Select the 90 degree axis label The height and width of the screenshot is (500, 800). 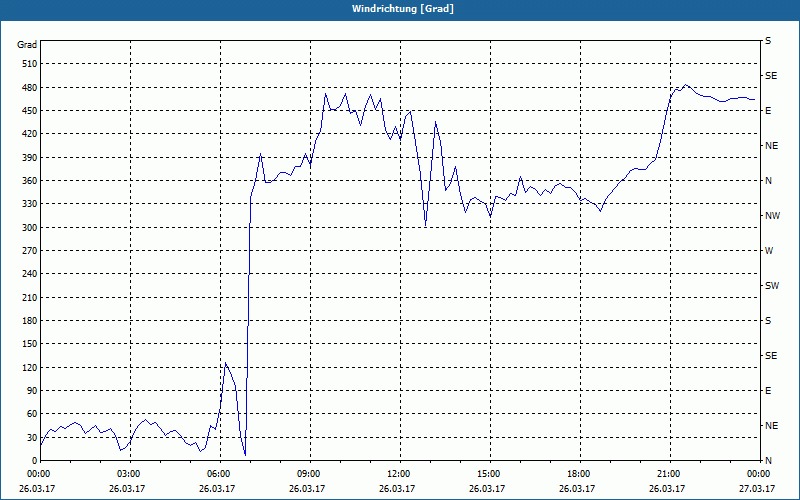point(32,391)
